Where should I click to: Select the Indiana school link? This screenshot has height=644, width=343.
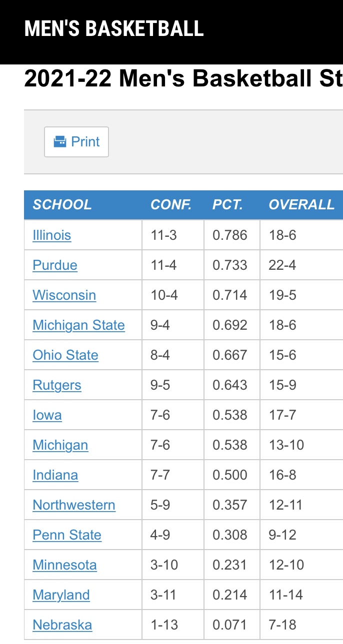pyautogui.click(x=55, y=475)
